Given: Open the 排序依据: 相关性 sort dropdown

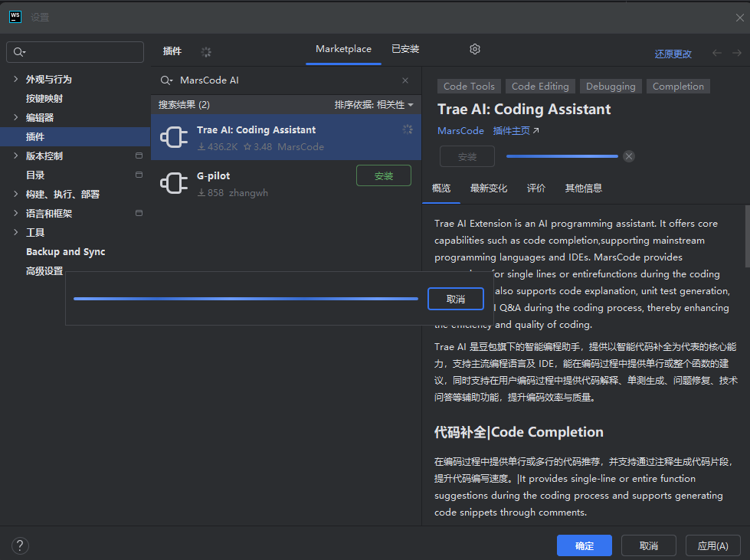Looking at the screenshot, I should [x=374, y=105].
